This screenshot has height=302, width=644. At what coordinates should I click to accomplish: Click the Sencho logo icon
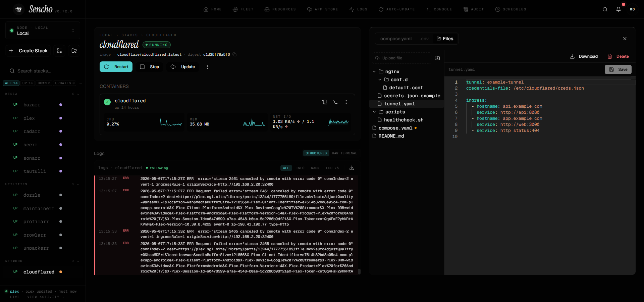(x=19, y=9)
